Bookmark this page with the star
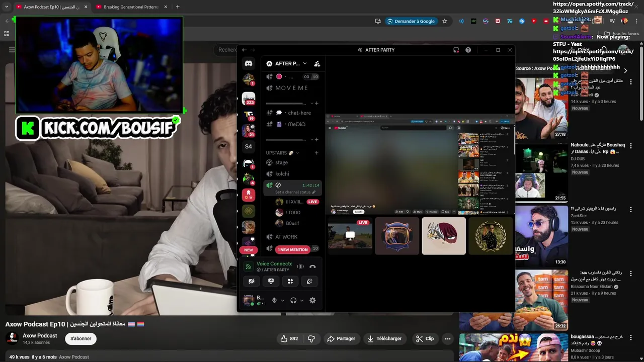This screenshot has width=644, height=362. 445,21
